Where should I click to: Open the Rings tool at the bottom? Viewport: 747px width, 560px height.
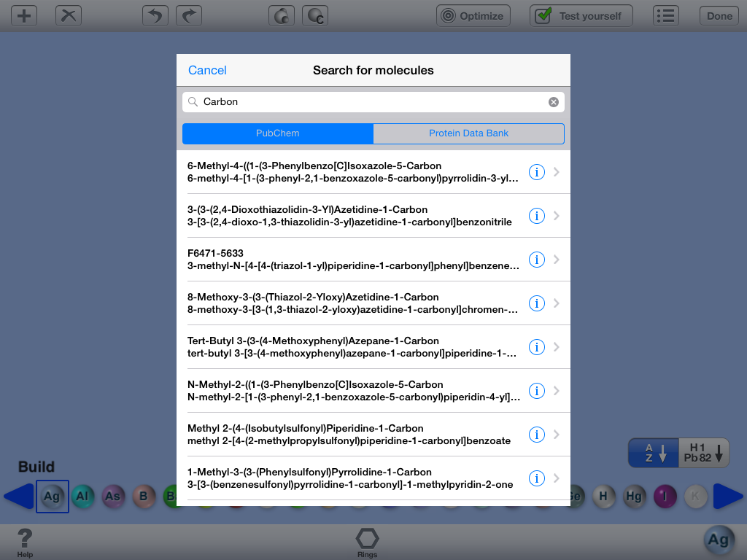coord(367,540)
